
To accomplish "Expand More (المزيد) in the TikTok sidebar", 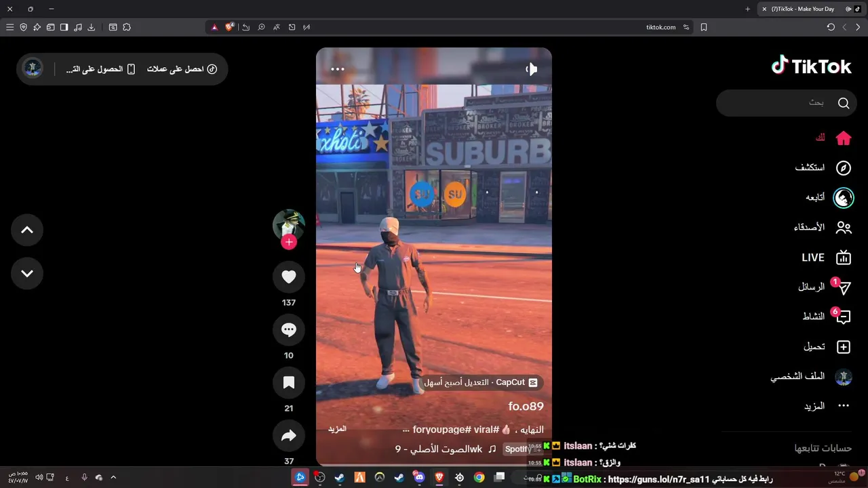I will click(827, 406).
